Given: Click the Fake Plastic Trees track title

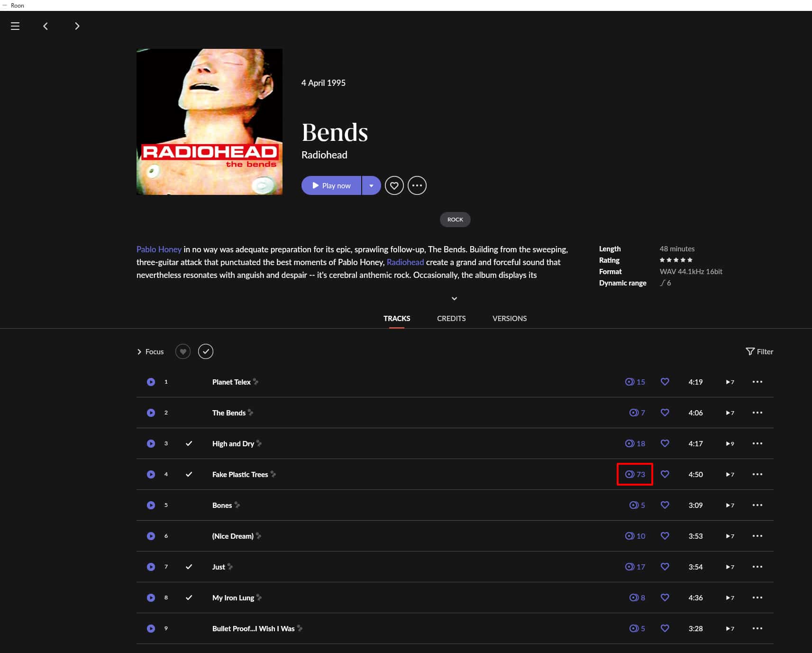Looking at the screenshot, I should pyautogui.click(x=240, y=474).
